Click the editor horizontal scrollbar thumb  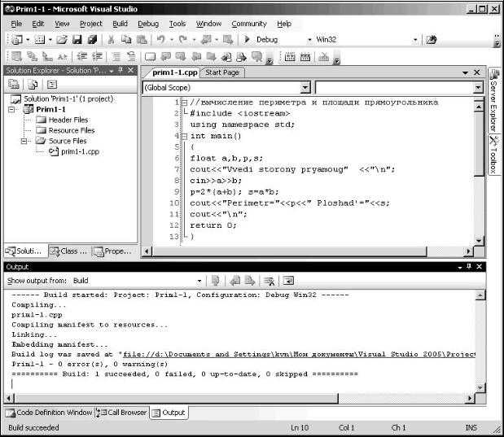tap(289, 251)
